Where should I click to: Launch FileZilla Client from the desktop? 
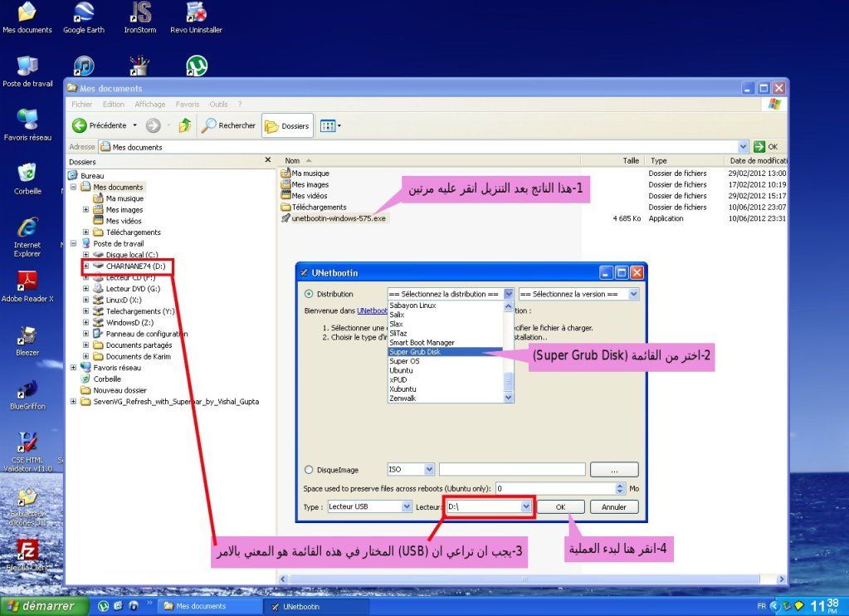(27, 555)
